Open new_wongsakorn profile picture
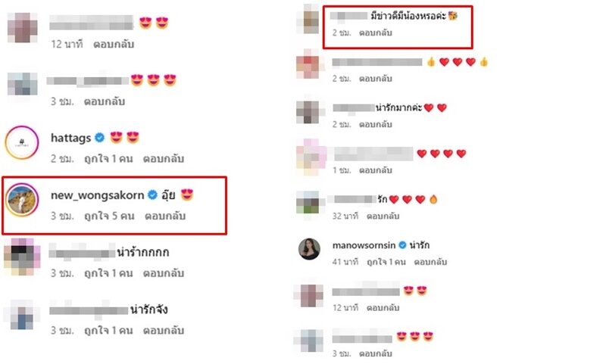This screenshot has width=606, height=364. [x=22, y=200]
